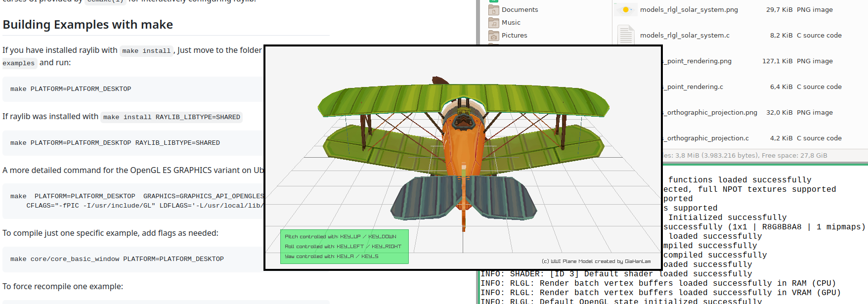
Task: Click the 8,2 KiB size cell
Action: point(781,35)
